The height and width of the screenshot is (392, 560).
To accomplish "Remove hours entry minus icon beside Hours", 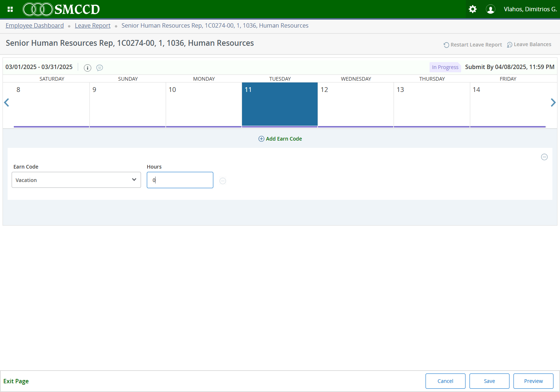I will pos(223,181).
